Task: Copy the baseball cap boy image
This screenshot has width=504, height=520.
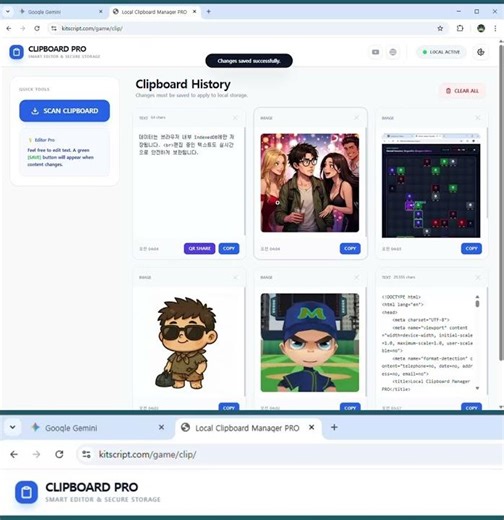Action: 350,407
